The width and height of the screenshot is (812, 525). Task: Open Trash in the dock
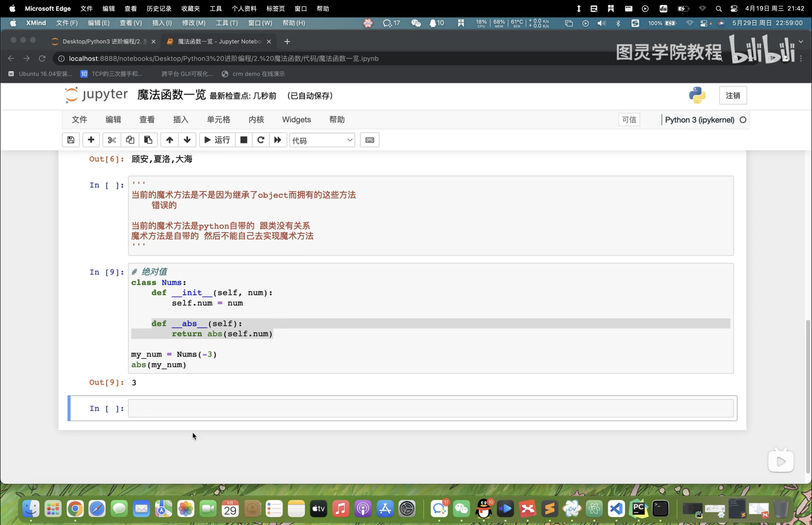coord(781,509)
